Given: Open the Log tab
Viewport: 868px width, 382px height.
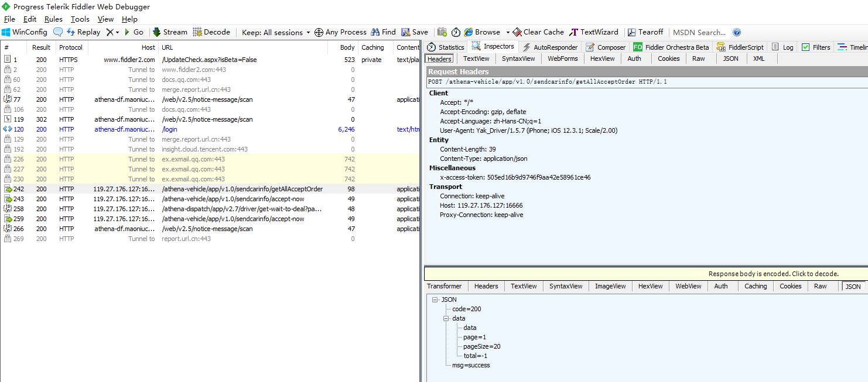Looking at the screenshot, I should tap(782, 47).
